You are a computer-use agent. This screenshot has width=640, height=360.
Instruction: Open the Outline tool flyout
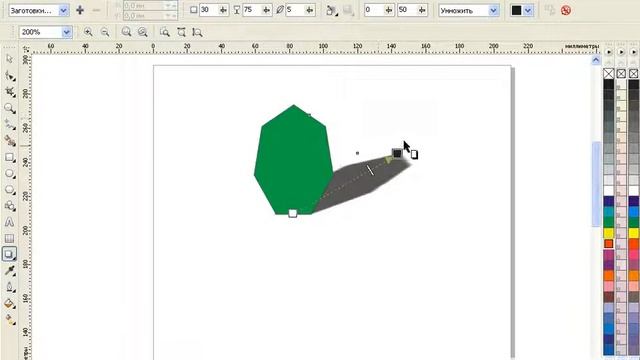point(9,287)
